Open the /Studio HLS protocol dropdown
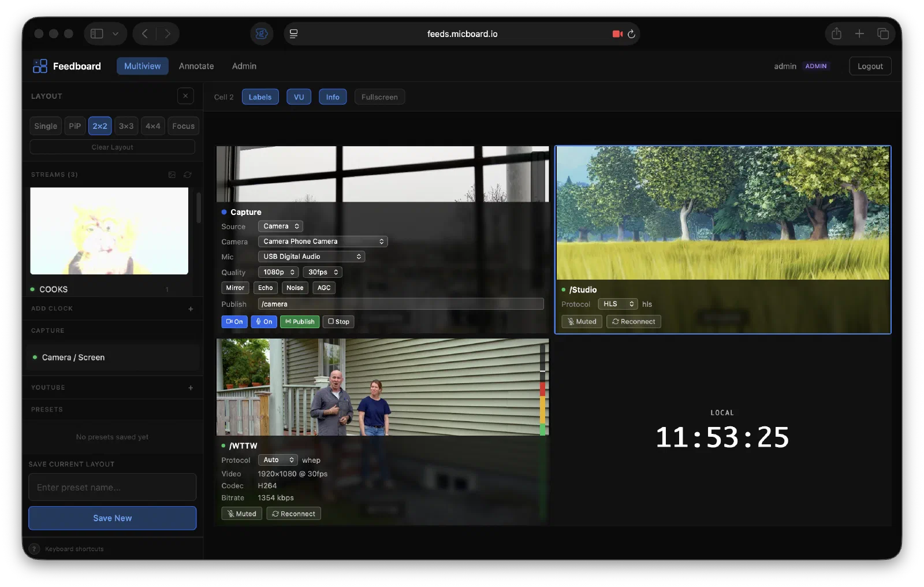 click(x=618, y=304)
